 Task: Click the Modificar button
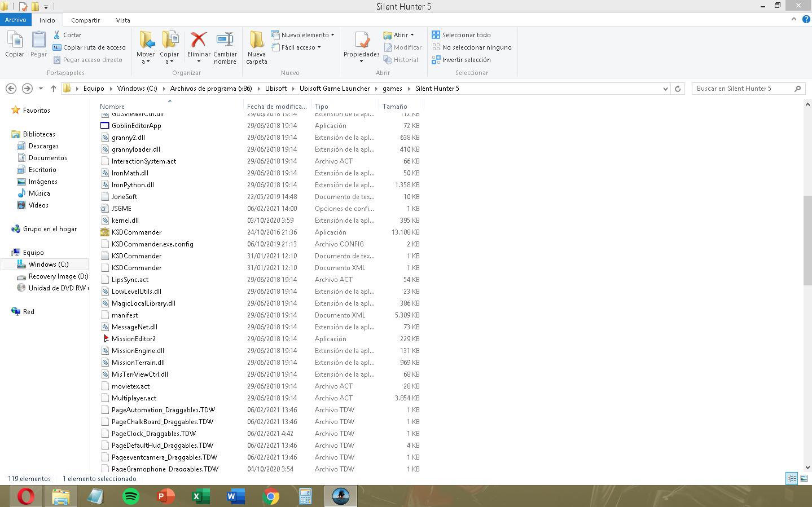(x=403, y=47)
